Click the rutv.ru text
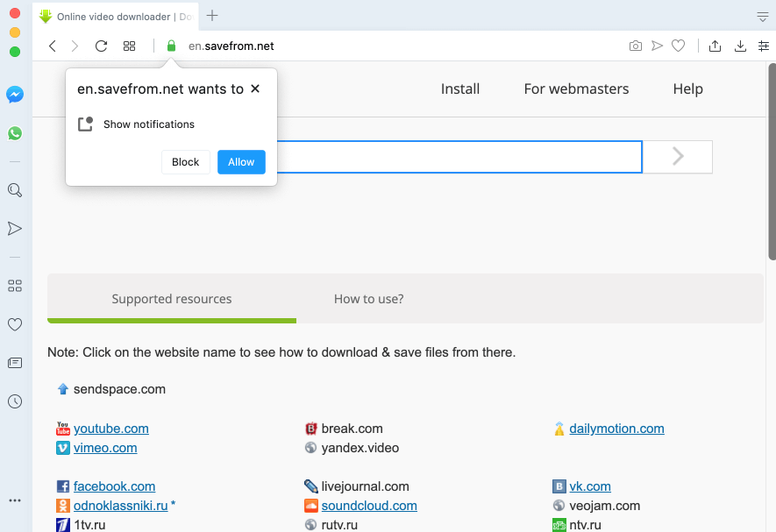Screen dimensions: 776x532 click(339, 525)
